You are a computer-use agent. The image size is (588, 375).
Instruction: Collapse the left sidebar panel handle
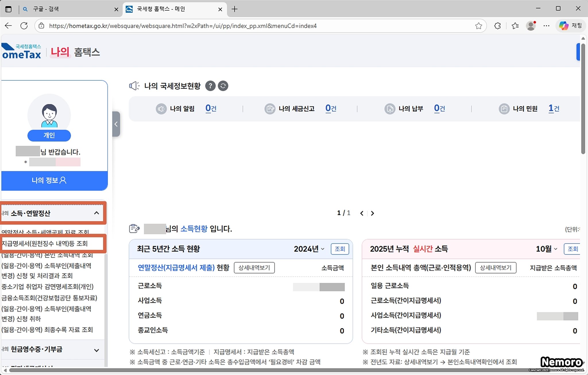116,124
